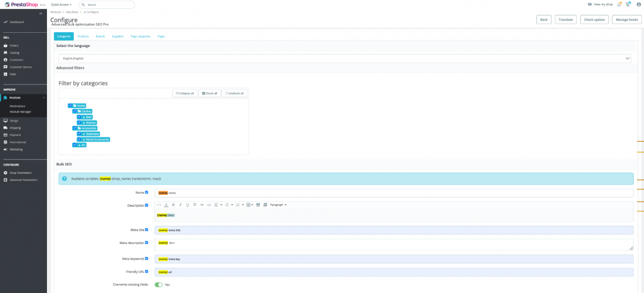Click the media insert icon next to Paragraph

tap(265, 205)
